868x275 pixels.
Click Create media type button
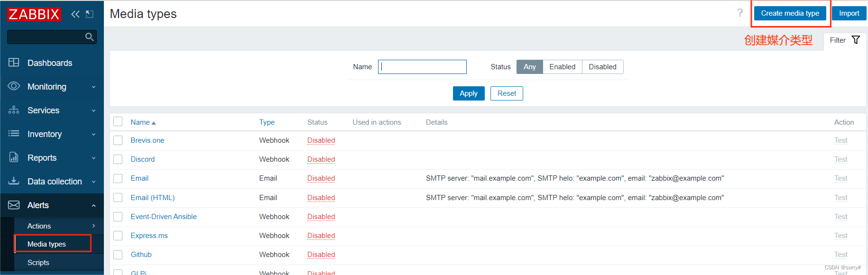[790, 13]
